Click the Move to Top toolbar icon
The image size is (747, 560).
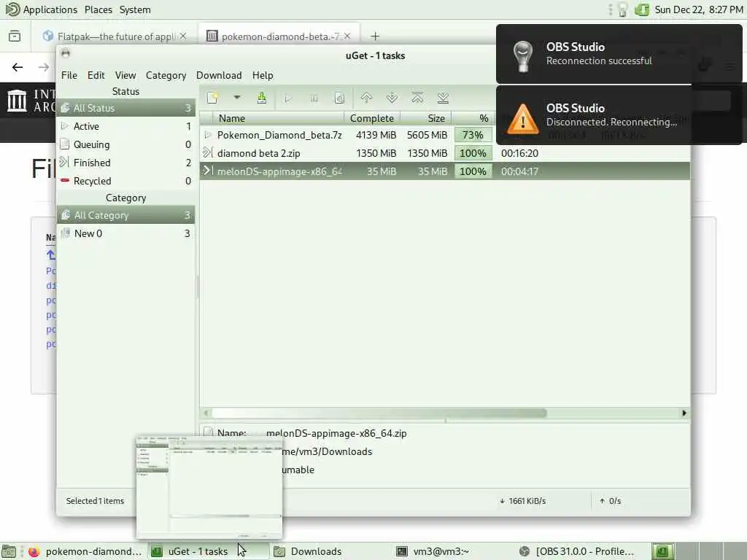point(417,98)
